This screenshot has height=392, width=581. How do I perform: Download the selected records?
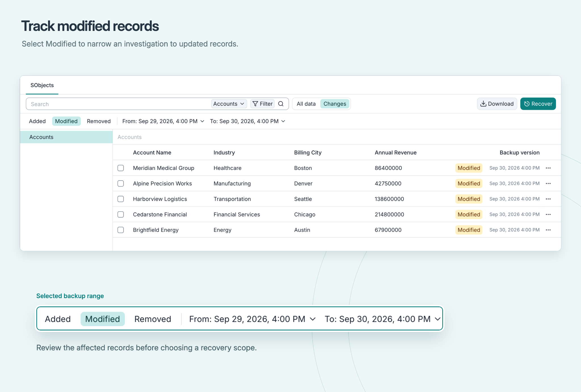(497, 104)
